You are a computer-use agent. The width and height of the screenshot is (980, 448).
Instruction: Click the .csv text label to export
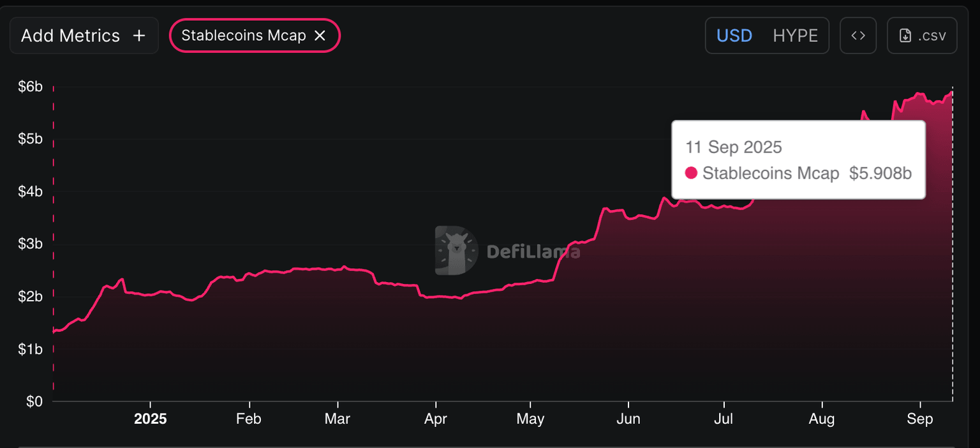pos(932,36)
